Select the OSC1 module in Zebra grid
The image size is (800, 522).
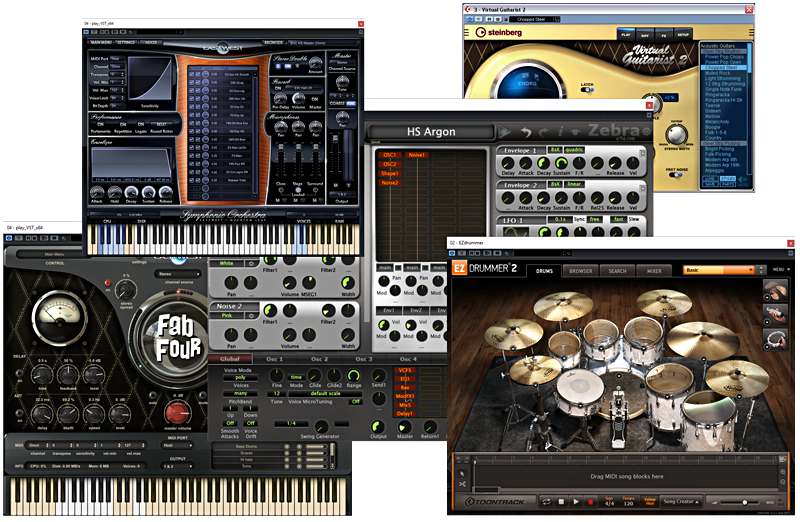tap(389, 155)
